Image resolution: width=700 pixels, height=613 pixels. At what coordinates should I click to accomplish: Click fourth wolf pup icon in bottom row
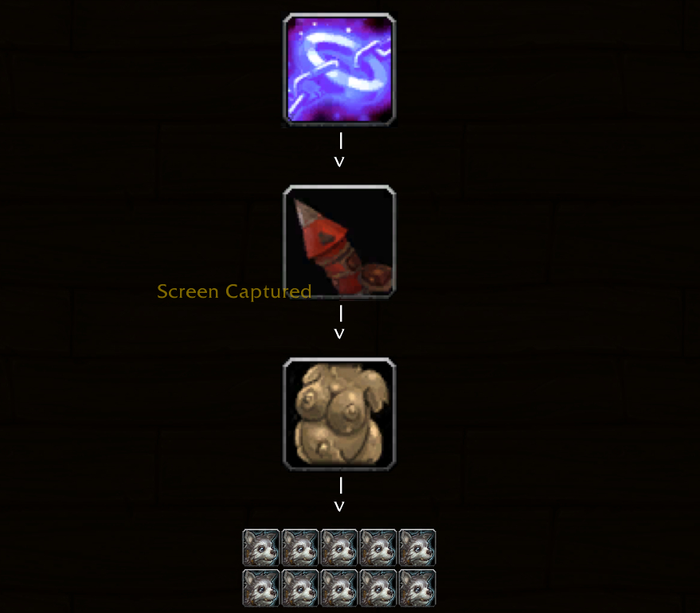pos(378,588)
